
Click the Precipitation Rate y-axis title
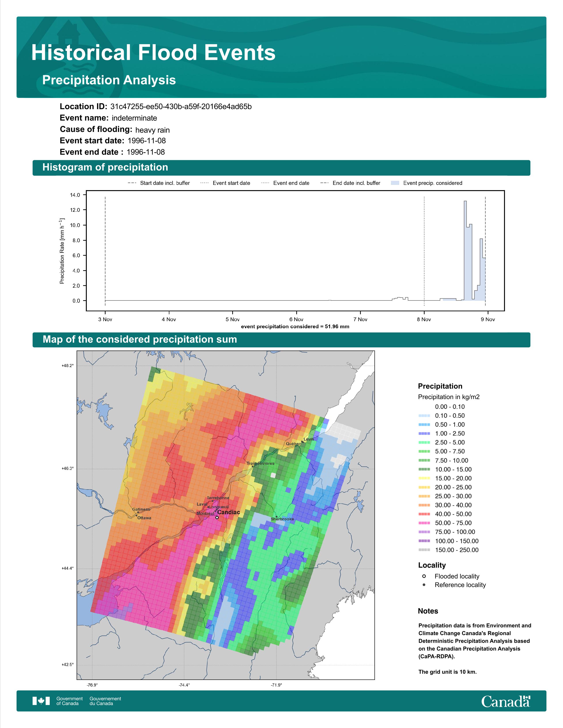(x=62, y=251)
